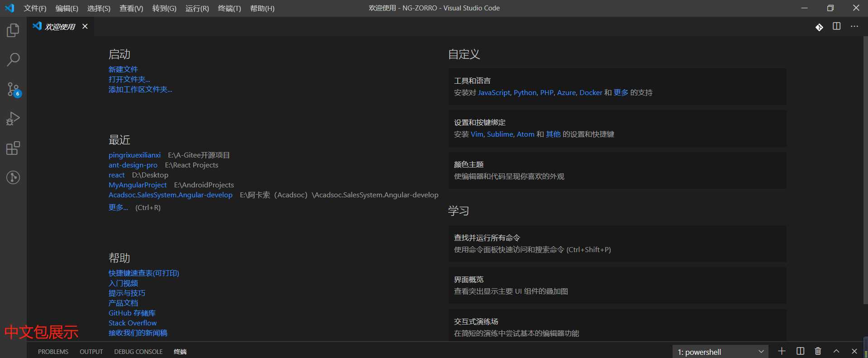Click the VS Code logo in title bar
This screenshot has height=358, width=868.
point(9,8)
